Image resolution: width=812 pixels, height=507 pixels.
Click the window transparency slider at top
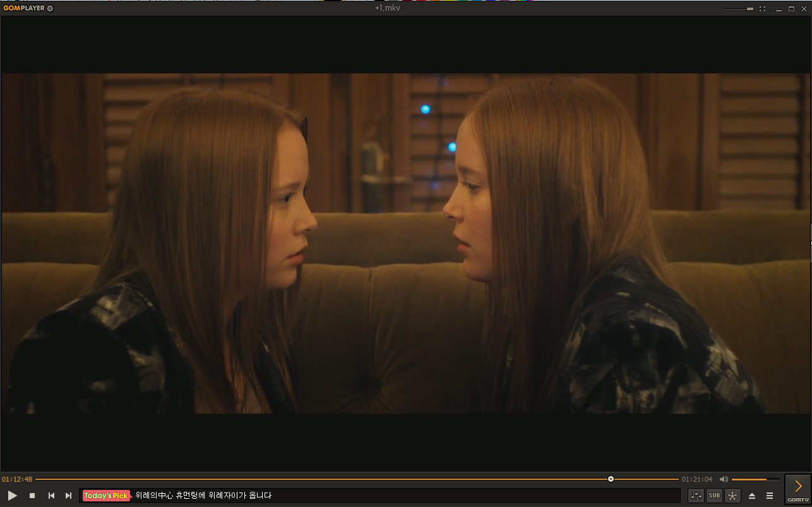pyautogui.click(x=739, y=9)
